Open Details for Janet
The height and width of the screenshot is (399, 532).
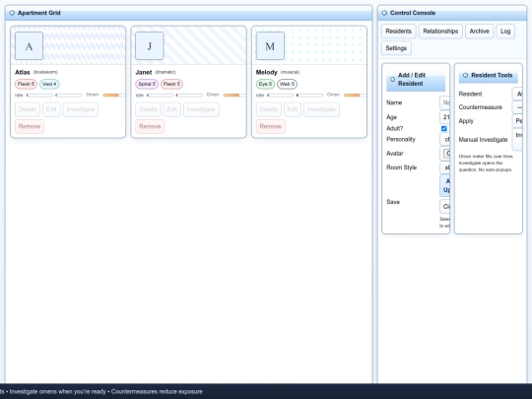pyautogui.click(x=148, y=109)
